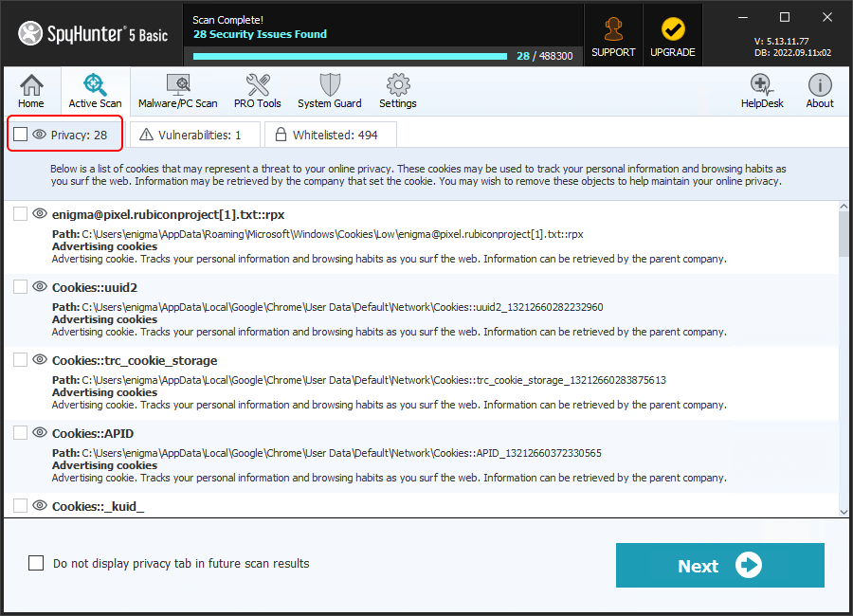The image size is (853, 616).
Task: Open System Guard shield icon
Action: tap(329, 91)
